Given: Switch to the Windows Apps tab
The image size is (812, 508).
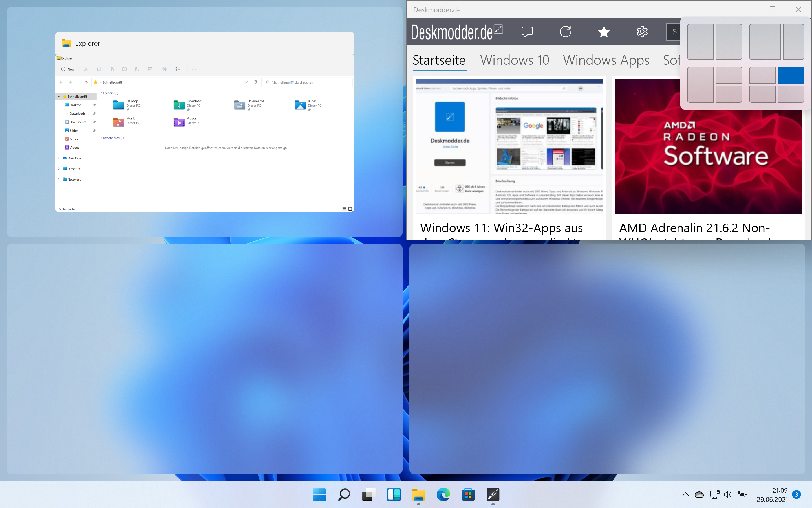Looking at the screenshot, I should pos(606,60).
